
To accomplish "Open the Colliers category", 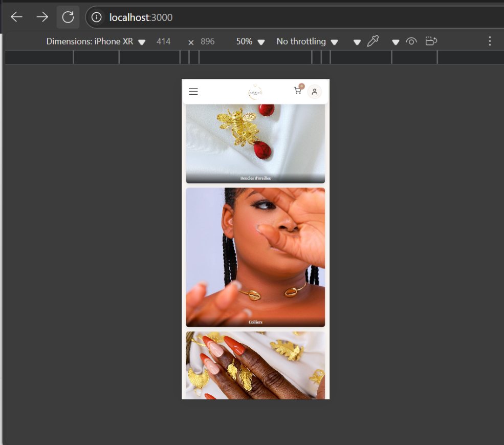I will (255, 257).
